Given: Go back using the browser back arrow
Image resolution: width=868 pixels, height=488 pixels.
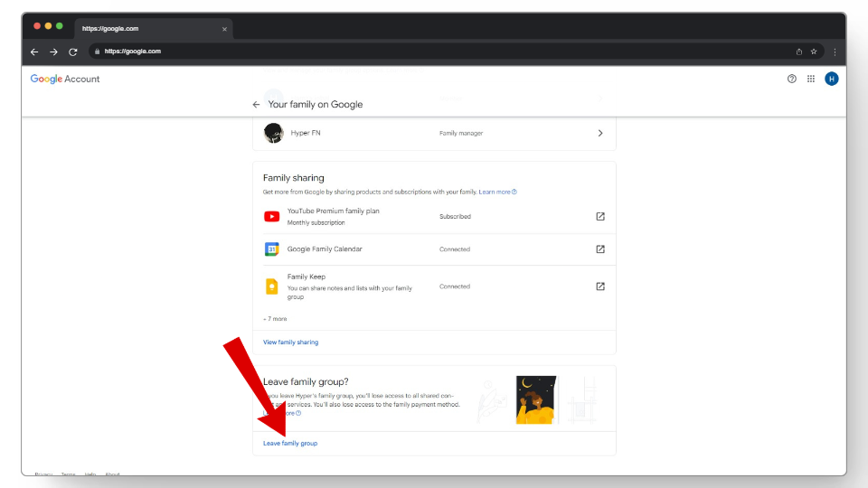Looking at the screenshot, I should pyautogui.click(x=34, y=52).
